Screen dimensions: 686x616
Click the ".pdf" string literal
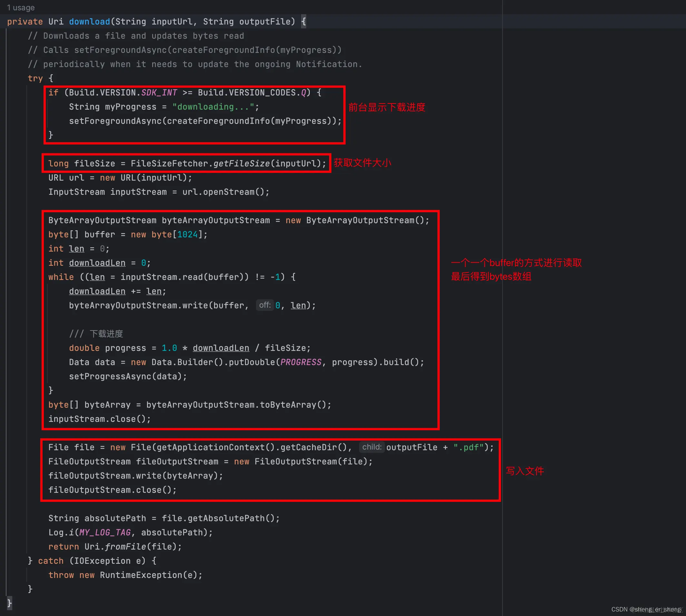468,447
